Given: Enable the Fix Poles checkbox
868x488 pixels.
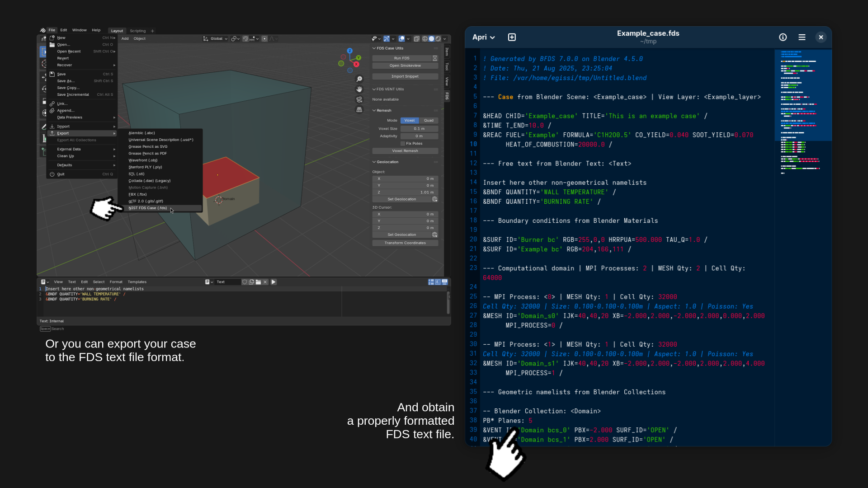Looking at the screenshot, I should tap(403, 144).
